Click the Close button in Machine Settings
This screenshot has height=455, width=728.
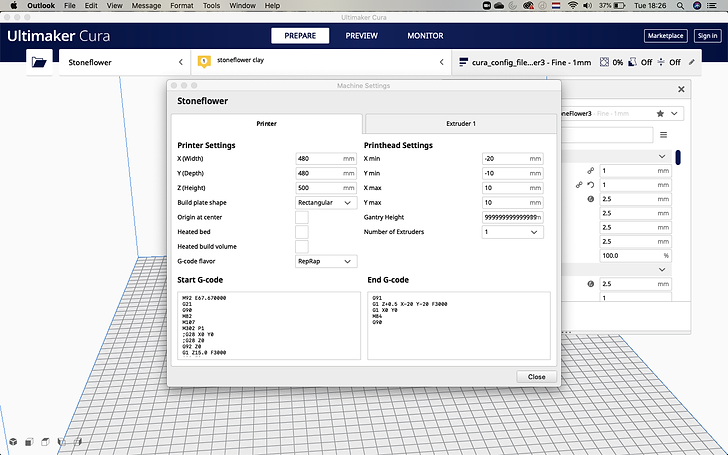536,377
